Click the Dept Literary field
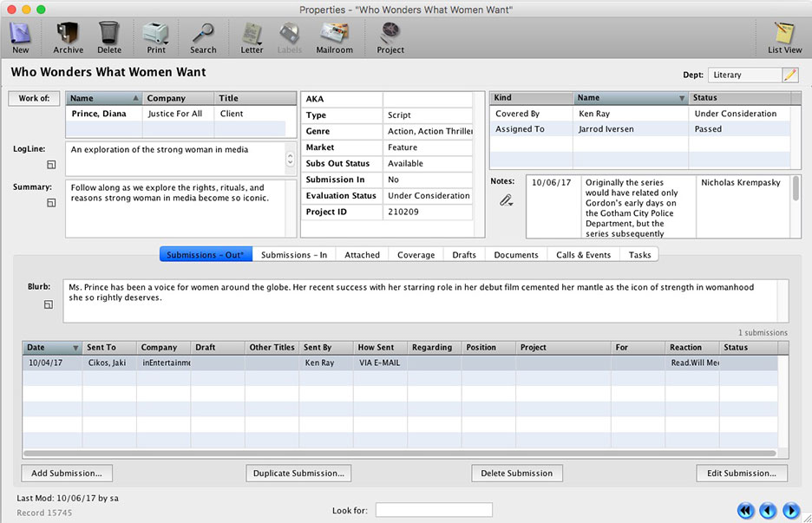 point(744,75)
